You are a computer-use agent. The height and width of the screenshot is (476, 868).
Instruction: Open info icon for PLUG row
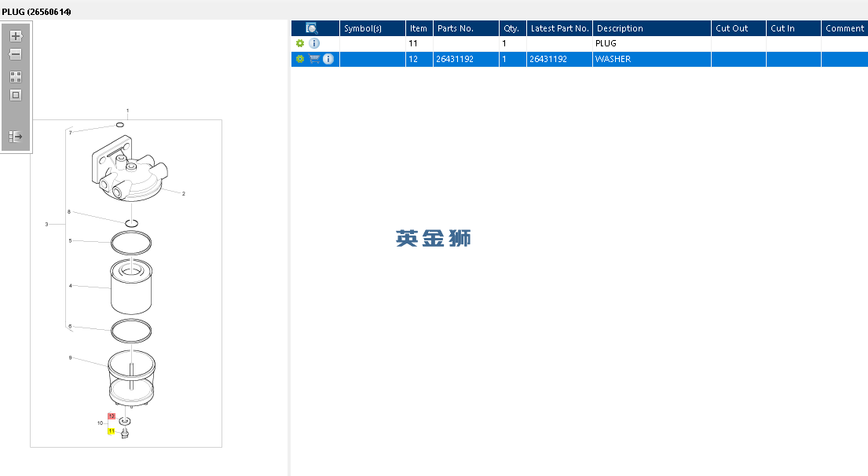pos(314,43)
